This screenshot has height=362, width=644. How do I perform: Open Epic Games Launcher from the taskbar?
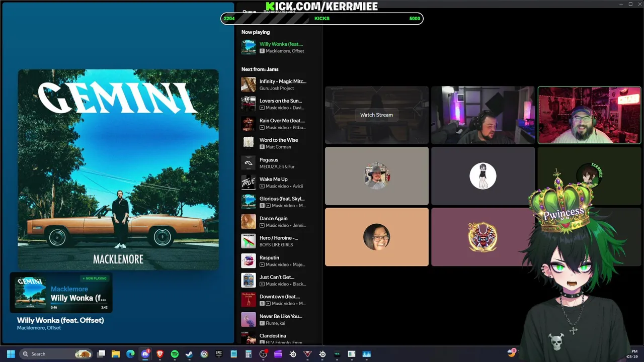[219, 354]
